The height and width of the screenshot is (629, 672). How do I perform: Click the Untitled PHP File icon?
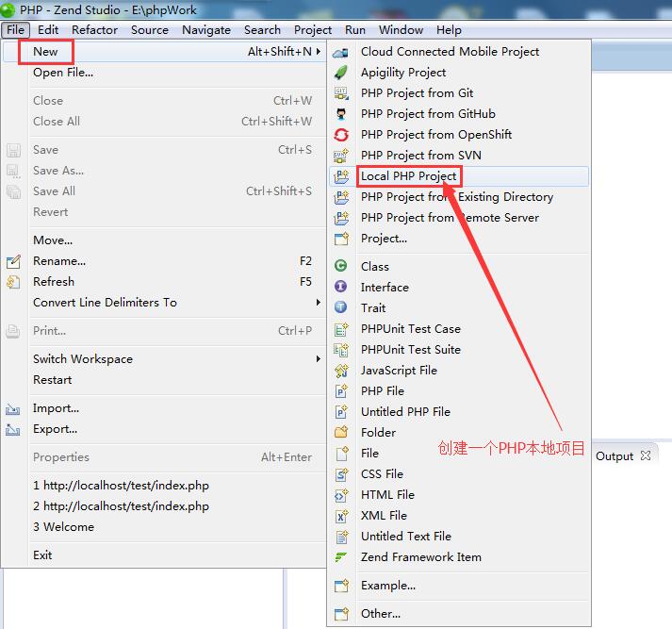(x=341, y=411)
